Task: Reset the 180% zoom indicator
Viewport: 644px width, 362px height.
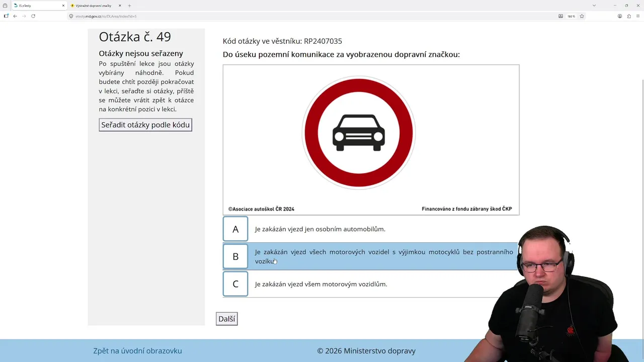Action: pos(571,16)
